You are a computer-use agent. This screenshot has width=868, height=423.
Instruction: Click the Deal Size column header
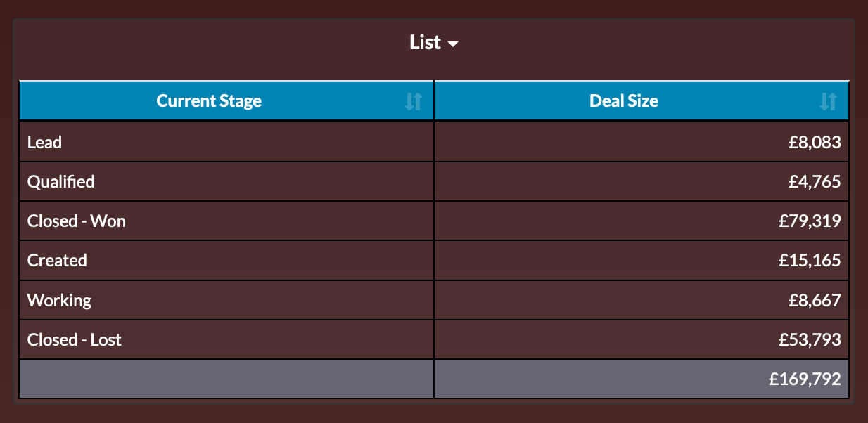(x=623, y=100)
